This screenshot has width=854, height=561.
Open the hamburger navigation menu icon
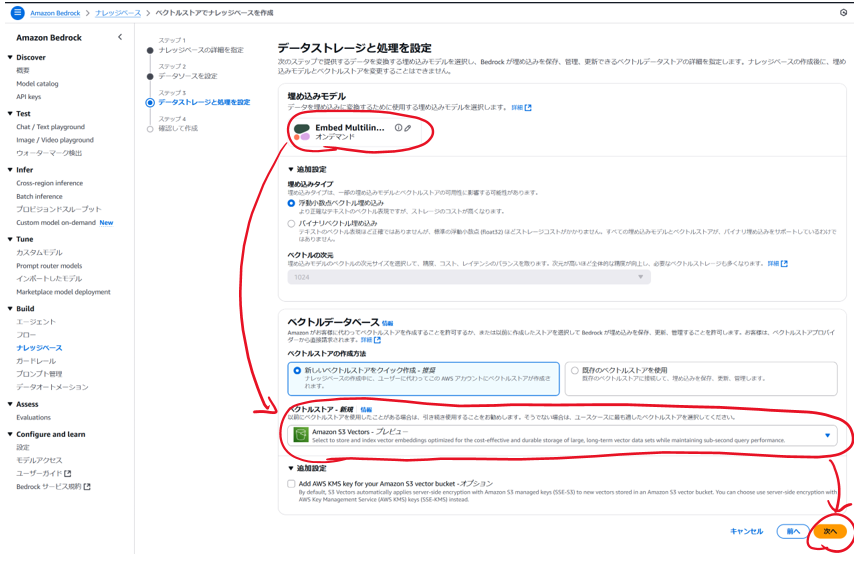(x=17, y=13)
